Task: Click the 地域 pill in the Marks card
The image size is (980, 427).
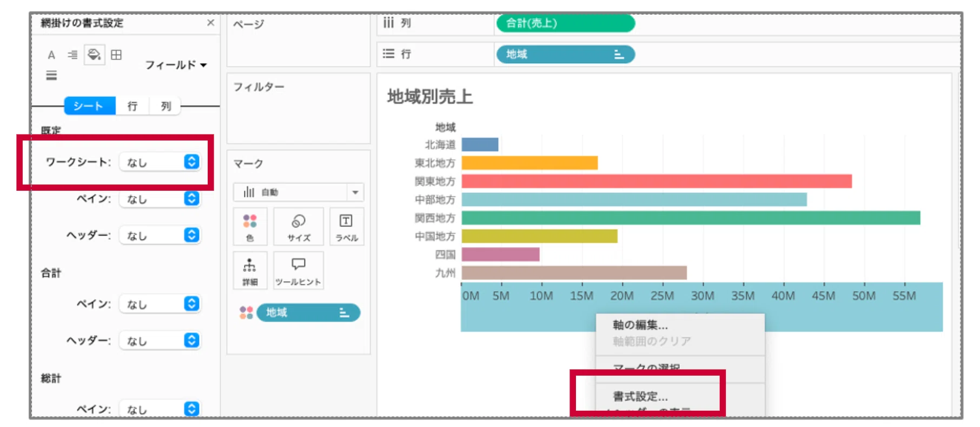Action: (x=308, y=312)
